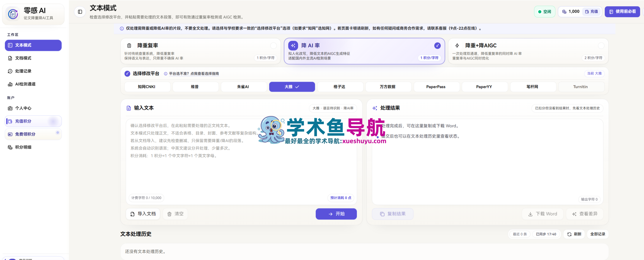The height and width of the screenshot is (260, 644).
Task: Click the 计费字符 0 / 10,000 counter
Action: point(146,198)
